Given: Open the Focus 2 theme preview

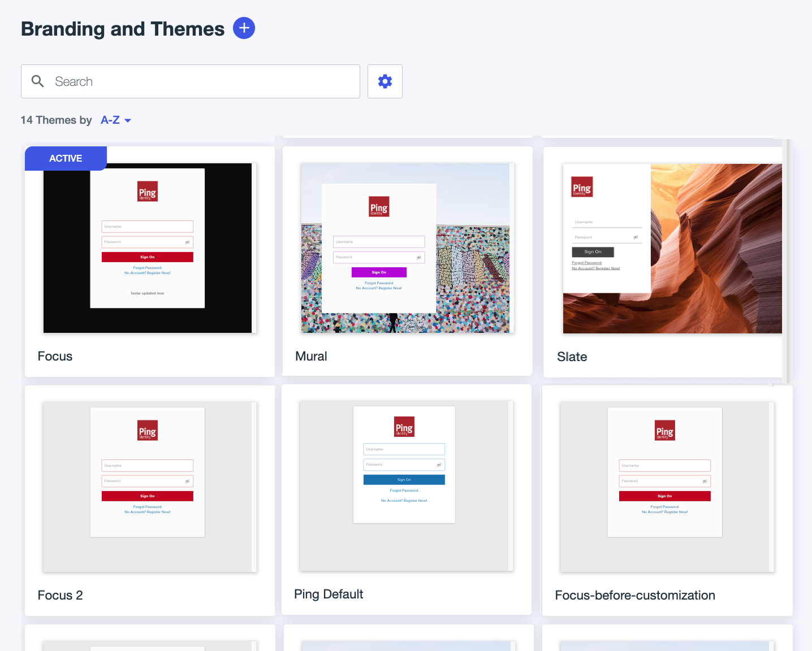Looking at the screenshot, I should (148, 487).
